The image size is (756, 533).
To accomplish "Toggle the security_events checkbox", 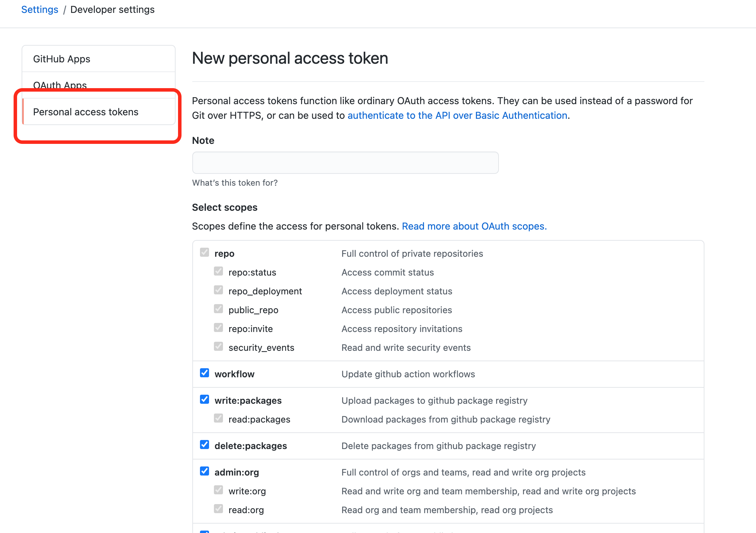I will 218,347.
